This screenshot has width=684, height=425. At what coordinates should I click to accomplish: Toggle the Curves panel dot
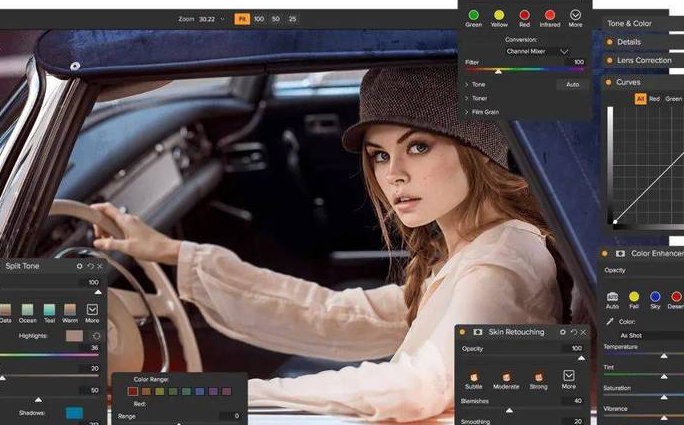click(x=609, y=82)
